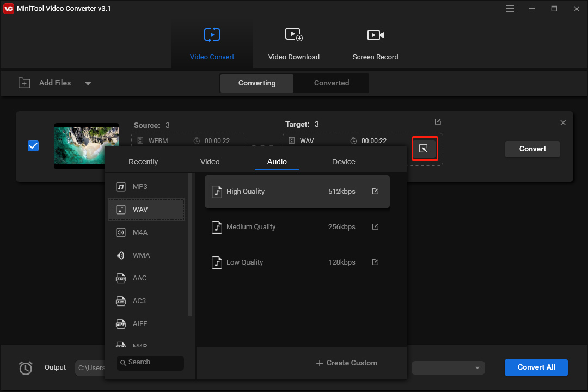Image resolution: width=588 pixels, height=392 pixels.
Task: Click the 256kbps bitrate value
Action: 341,226
